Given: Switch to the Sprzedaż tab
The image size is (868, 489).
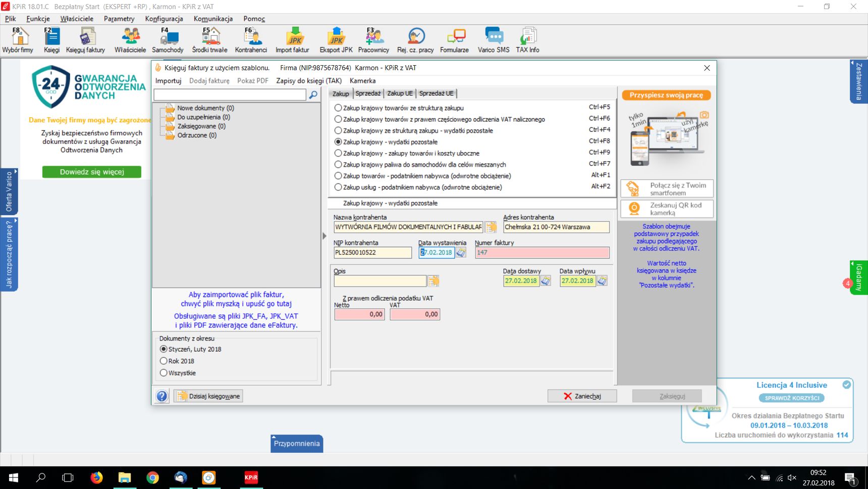Looking at the screenshot, I should pos(368,93).
